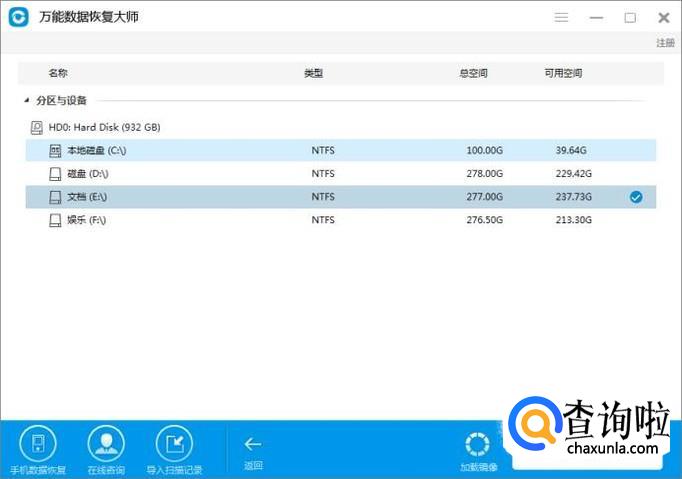Select the 本地磁盘 (C:\) partition
The width and height of the screenshot is (682, 479).
[x=341, y=151]
